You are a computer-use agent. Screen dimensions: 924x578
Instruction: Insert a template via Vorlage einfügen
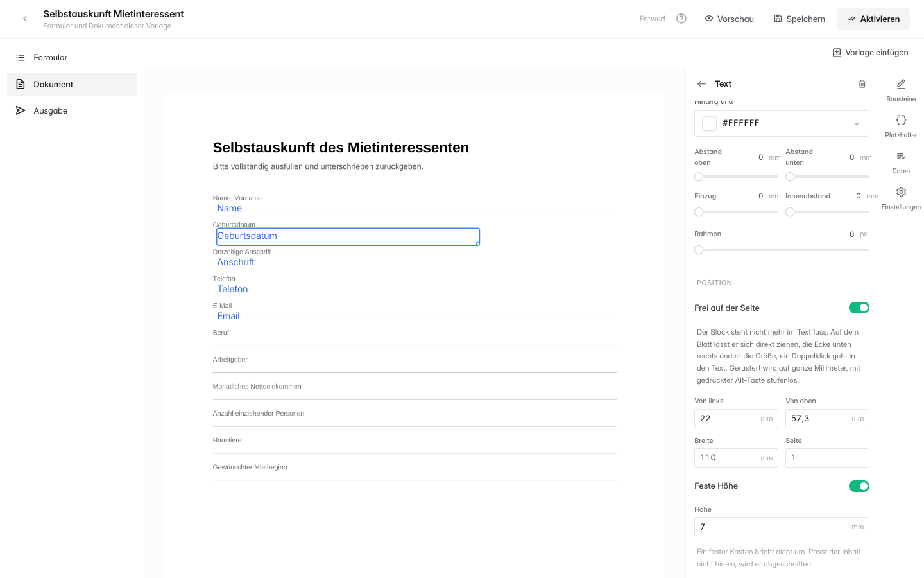[x=870, y=53]
